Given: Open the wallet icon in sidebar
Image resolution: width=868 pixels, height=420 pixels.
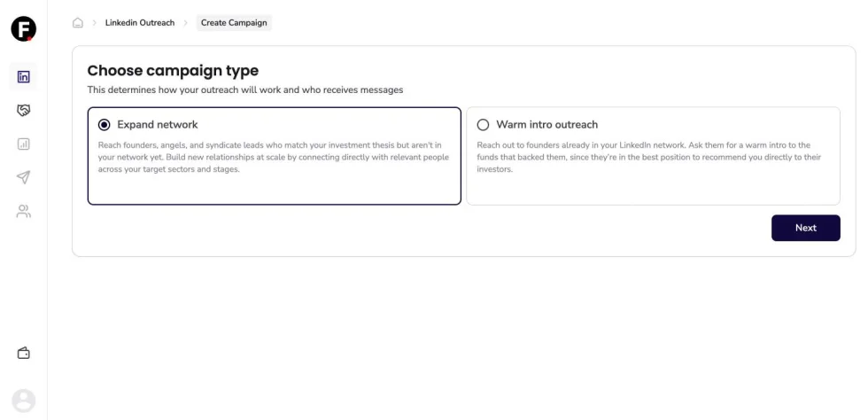Looking at the screenshot, I should [x=23, y=353].
